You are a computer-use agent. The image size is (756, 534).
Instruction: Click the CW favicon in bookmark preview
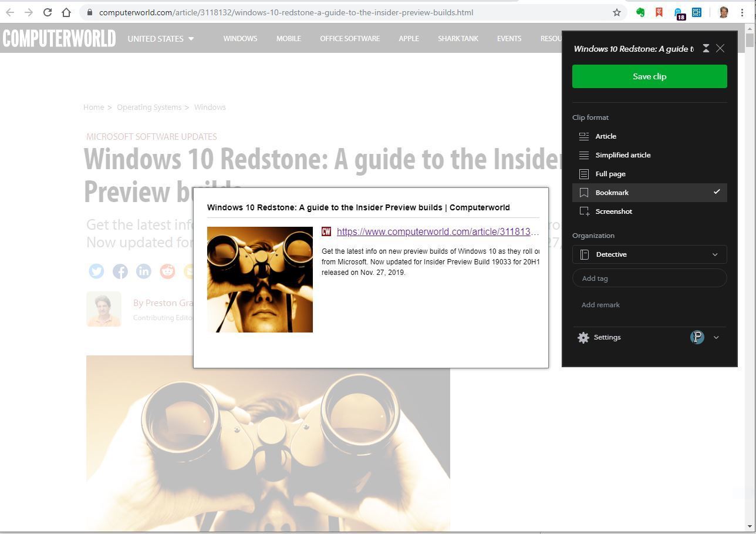[x=326, y=232]
